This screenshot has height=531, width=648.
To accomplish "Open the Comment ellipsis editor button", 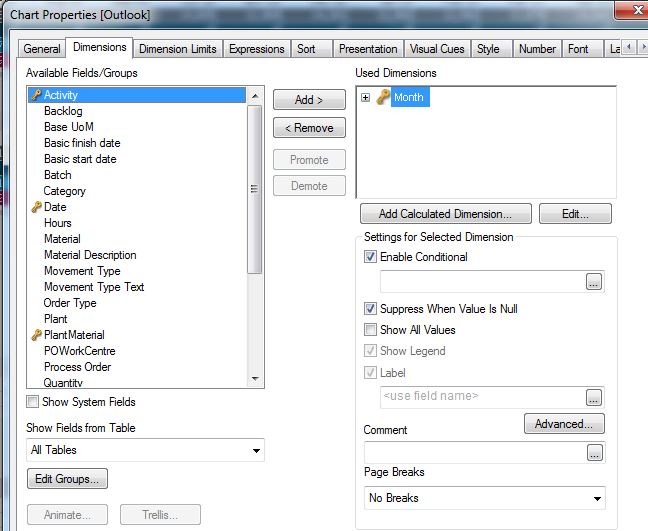I will tap(595, 452).
